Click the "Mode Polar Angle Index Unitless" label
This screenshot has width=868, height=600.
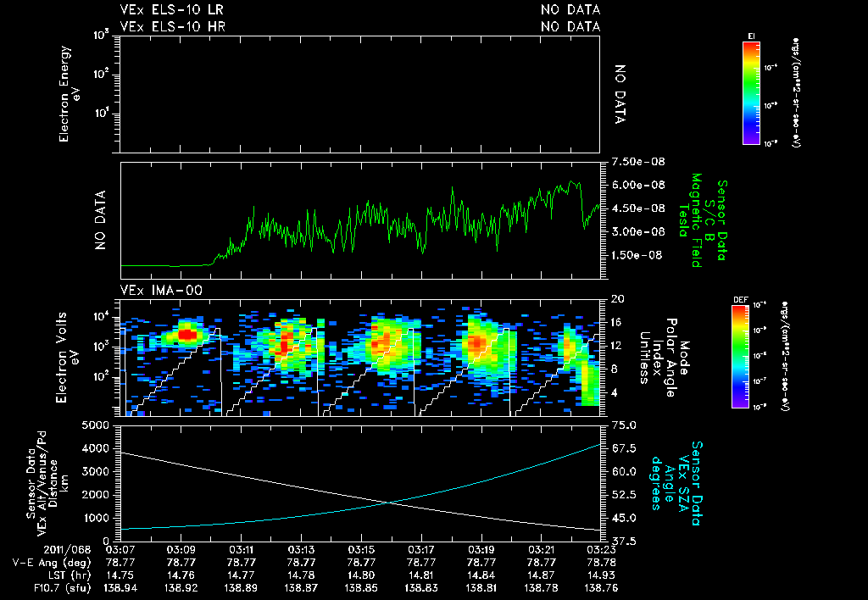coord(664,358)
